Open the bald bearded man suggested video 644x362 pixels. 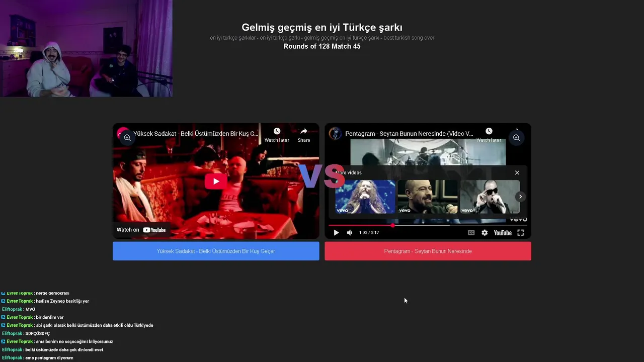click(x=428, y=197)
